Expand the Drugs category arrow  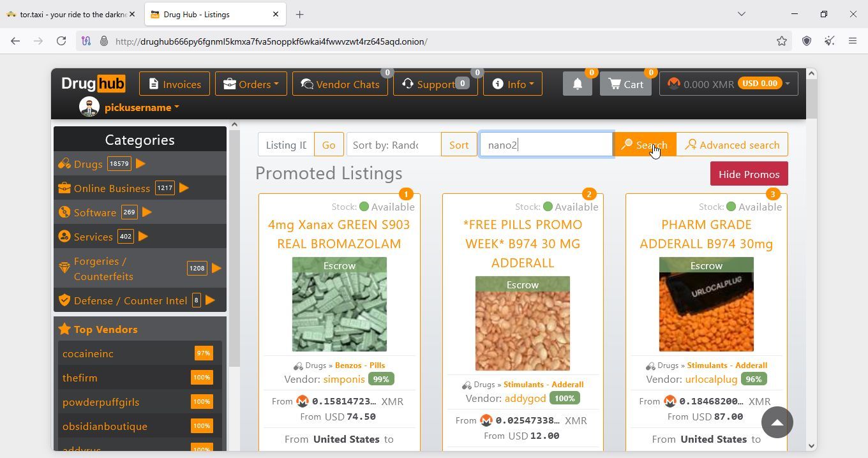[141, 164]
